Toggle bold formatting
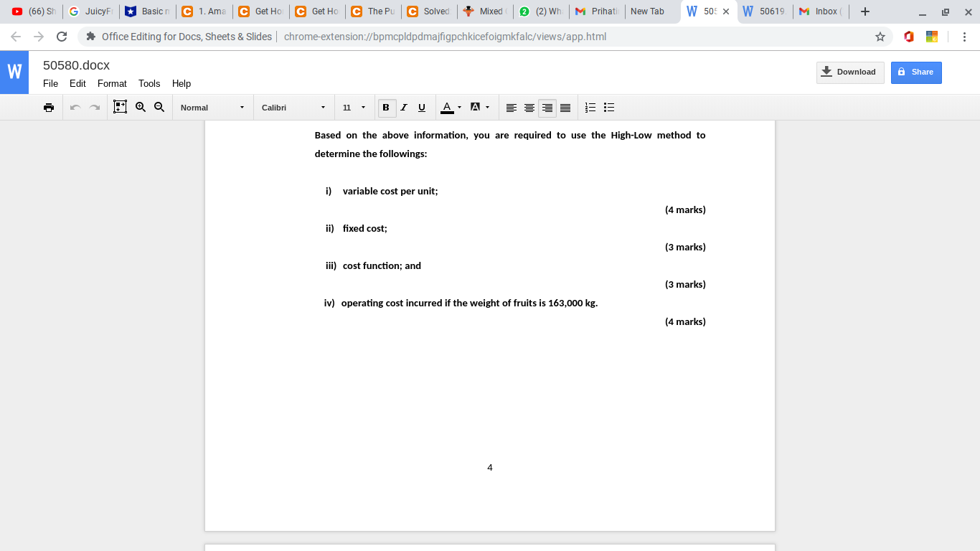 [x=386, y=108]
